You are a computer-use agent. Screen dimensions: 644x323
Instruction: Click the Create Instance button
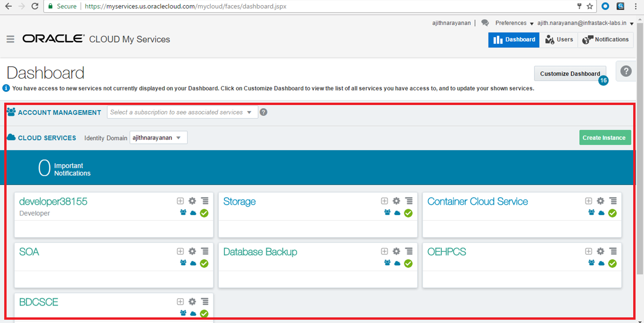[x=605, y=138]
